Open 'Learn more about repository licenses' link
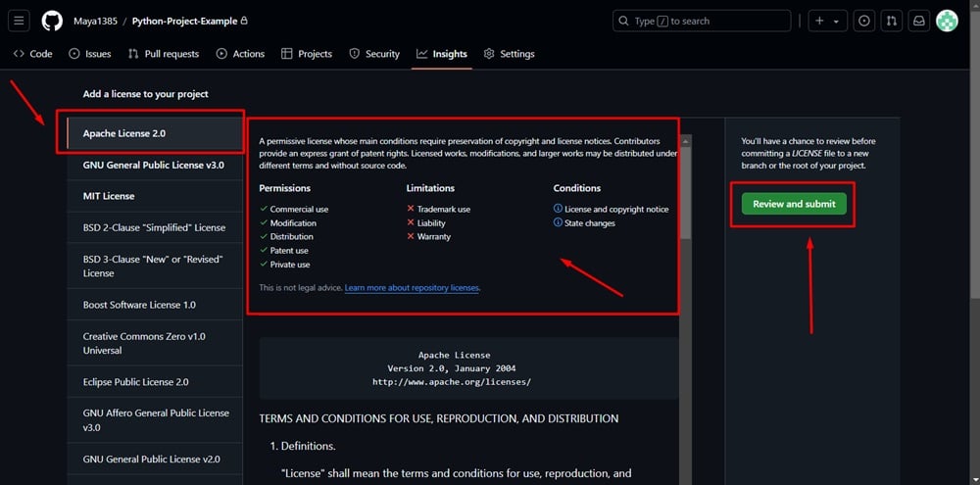Image resolution: width=980 pixels, height=485 pixels. 412,288
